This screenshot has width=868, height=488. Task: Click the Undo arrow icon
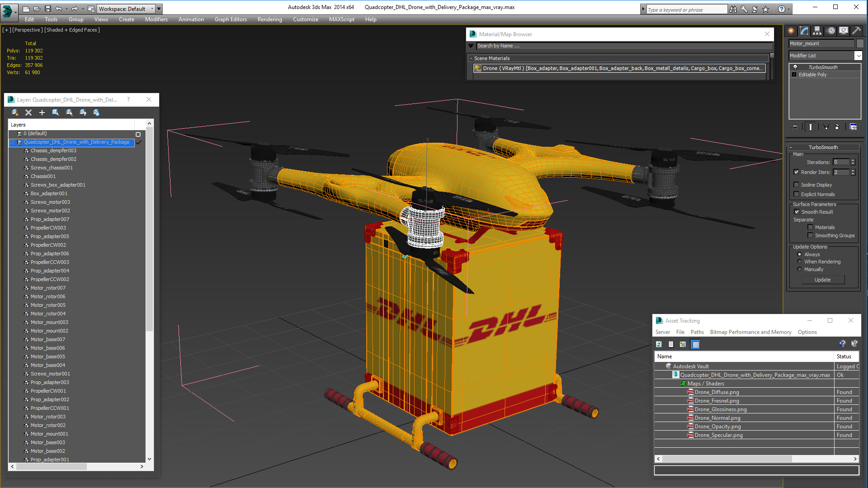pos(59,9)
